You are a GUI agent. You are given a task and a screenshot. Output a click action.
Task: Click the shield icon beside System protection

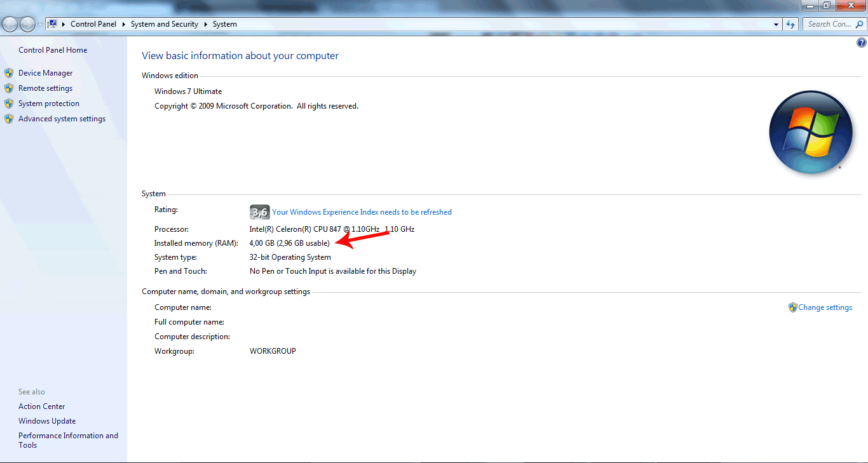(9, 104)
